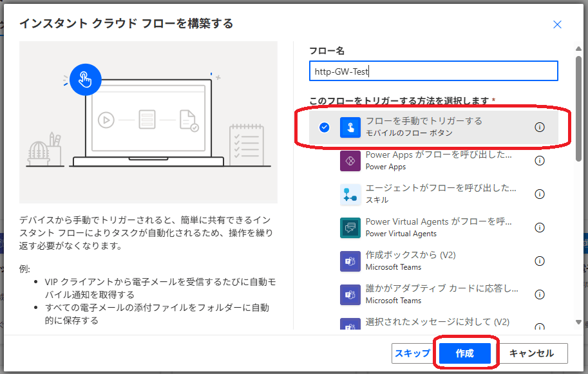Click the Power Virtual Agents trigger icon
Image resolution: width=588 pixels, height=374 pixels.
pyautogui.click(x=350, y=228)
